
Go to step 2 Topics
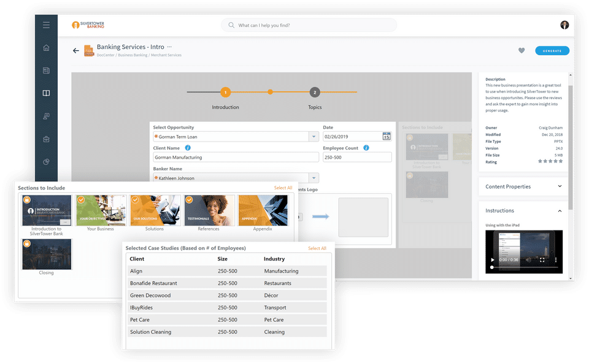[x=315, y=92]
